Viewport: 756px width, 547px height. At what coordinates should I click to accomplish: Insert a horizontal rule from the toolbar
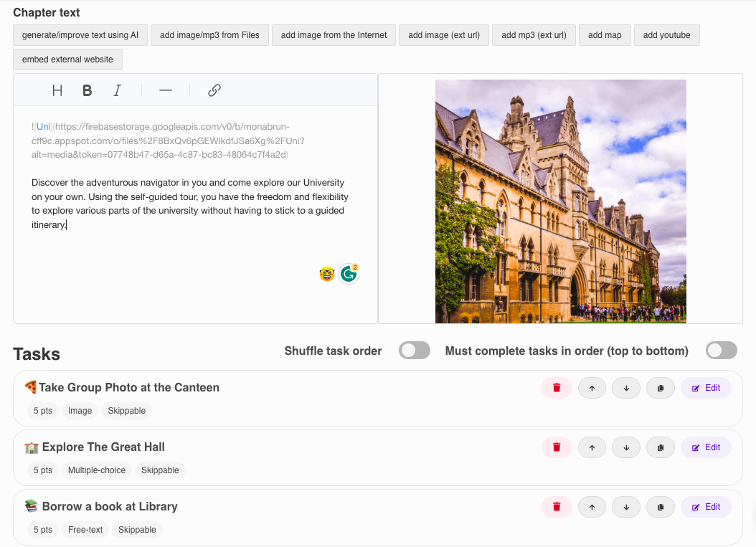pyautogui.click(x=165, y=90)
